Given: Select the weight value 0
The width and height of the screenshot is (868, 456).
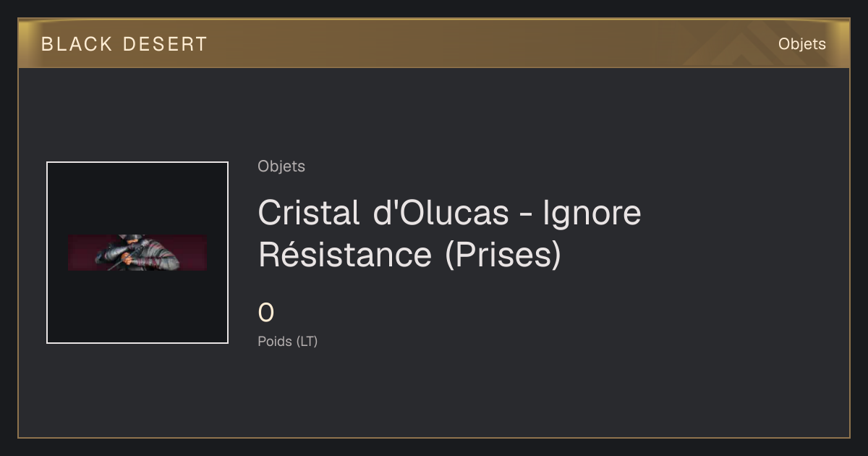Looking at the screenshot, I should tap(266, 313).
